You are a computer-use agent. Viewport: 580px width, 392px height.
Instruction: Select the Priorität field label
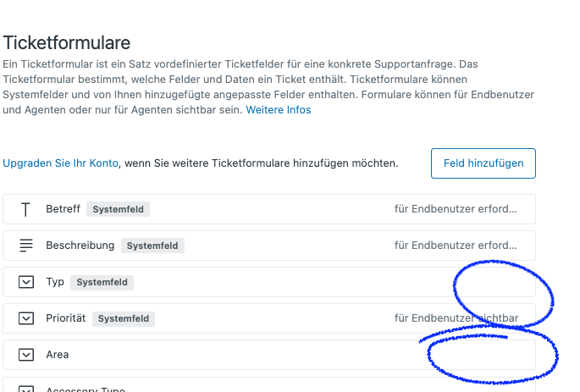click(66, 318)
